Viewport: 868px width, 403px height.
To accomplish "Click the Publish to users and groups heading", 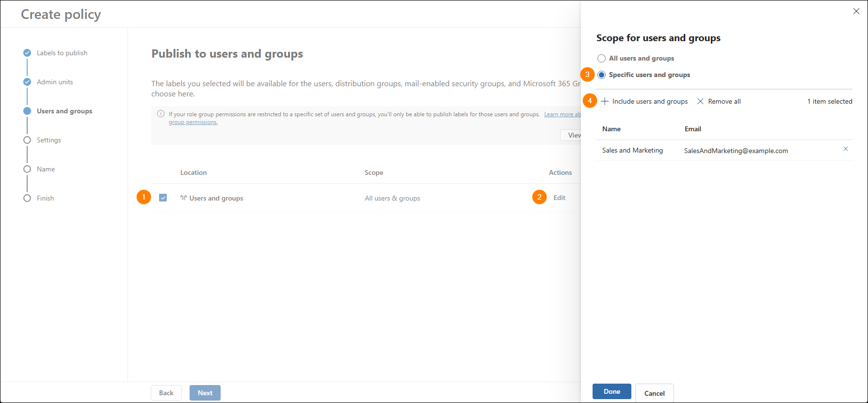I will pyautogui.click(x=227, y=54).
